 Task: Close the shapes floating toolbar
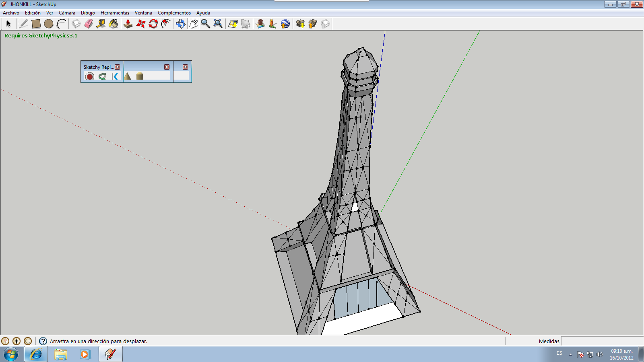[167, 67]
